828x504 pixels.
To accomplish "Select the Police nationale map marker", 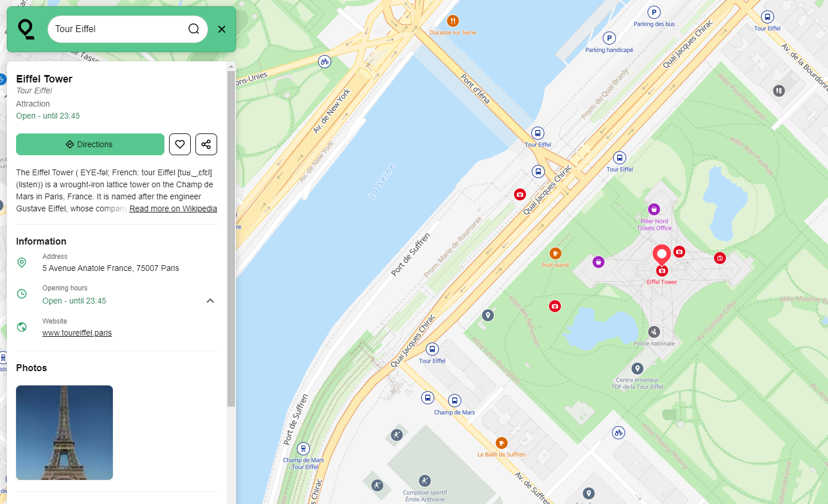I will [x=654, y=332].
